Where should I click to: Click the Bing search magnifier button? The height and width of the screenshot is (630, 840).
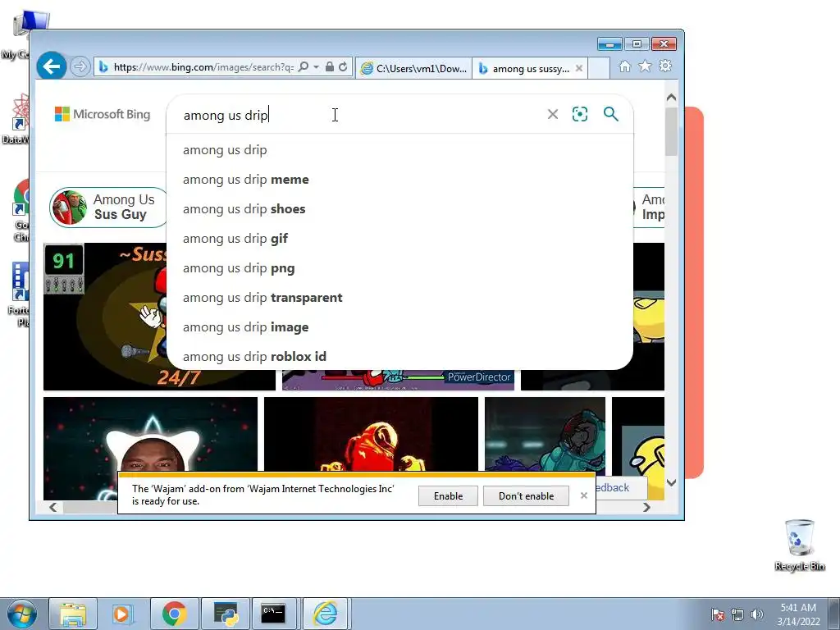pos(610,114)
